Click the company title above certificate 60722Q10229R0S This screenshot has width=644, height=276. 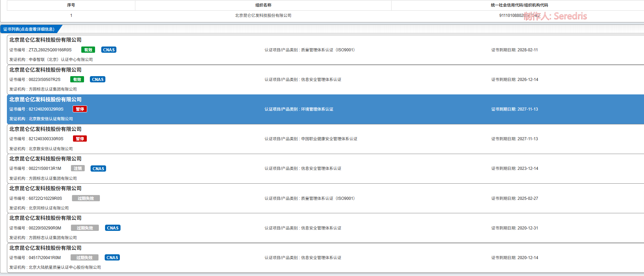click(45, 188)
